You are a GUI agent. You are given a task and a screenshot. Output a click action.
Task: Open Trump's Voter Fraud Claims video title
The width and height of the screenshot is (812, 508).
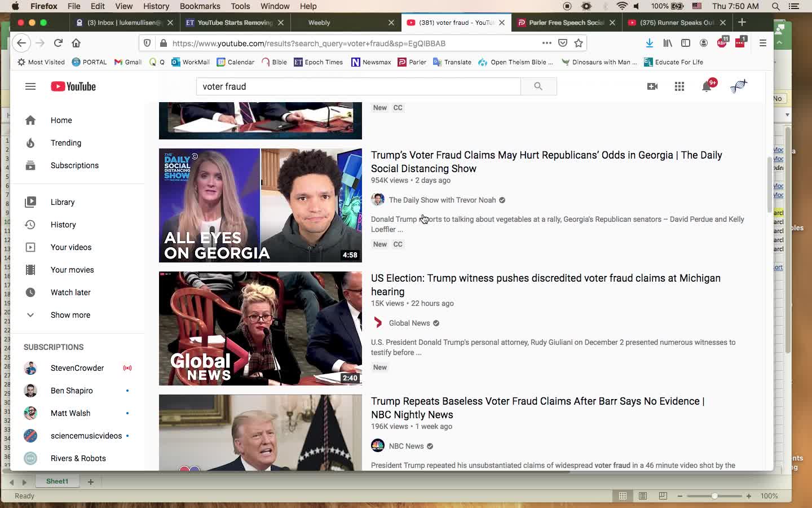[x=546, y=161]
